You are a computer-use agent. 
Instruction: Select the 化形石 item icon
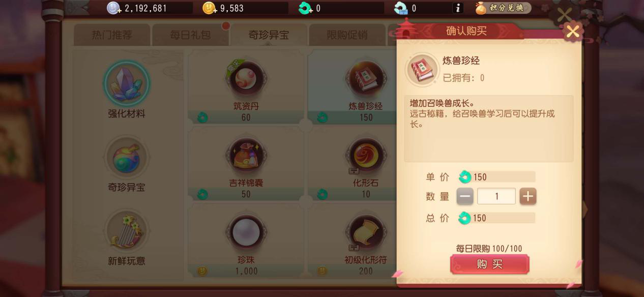366,156
